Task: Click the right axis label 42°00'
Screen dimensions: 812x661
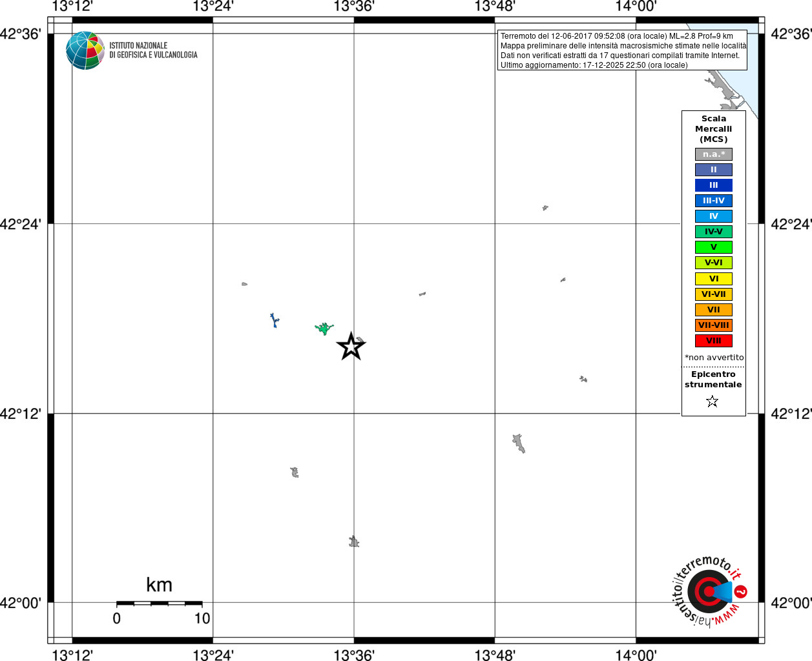Action: [x=791, y=603]
